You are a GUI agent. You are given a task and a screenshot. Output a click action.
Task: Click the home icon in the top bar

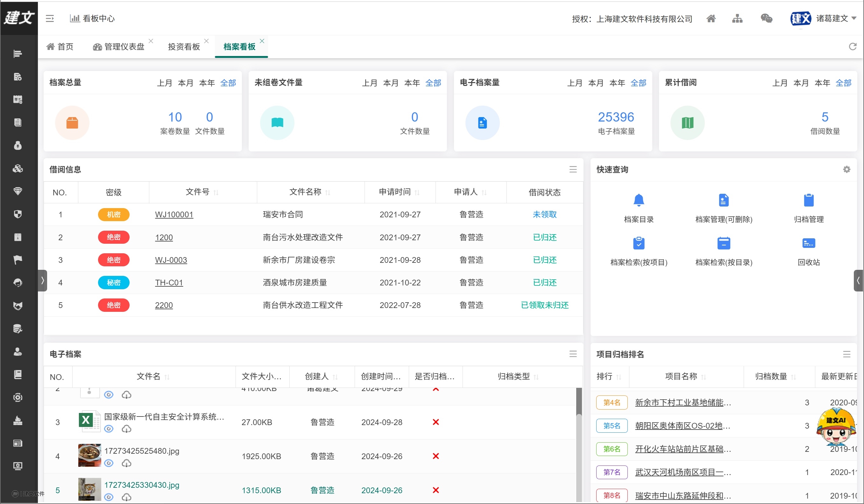(x=711, y=18)
